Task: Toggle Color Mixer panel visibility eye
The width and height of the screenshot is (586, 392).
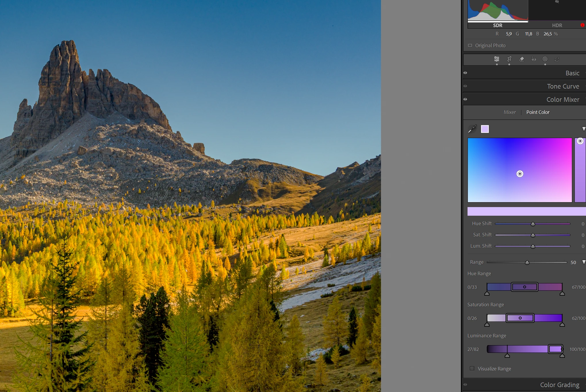Action: click(465, 100)
